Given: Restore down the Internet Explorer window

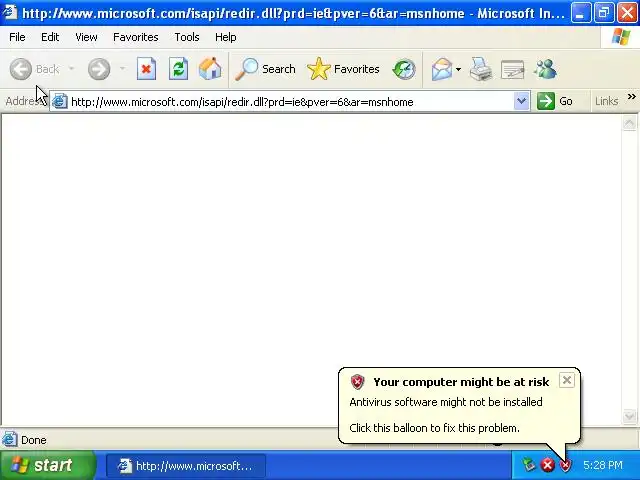Looking at the screenshot, I should click(x=604, y=12).
